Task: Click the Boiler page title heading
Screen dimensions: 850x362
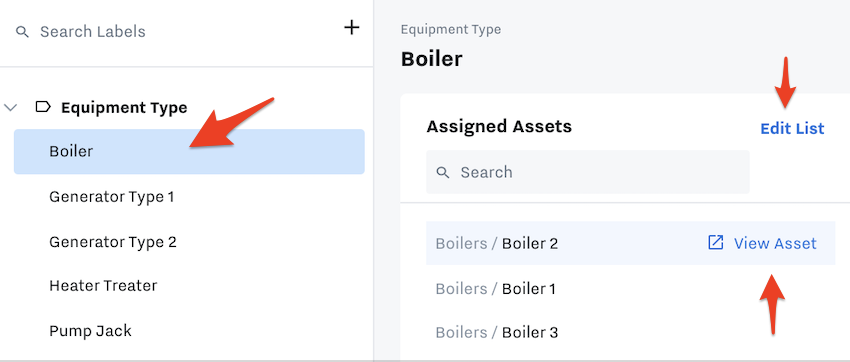Action: click(x=432, y=59)
